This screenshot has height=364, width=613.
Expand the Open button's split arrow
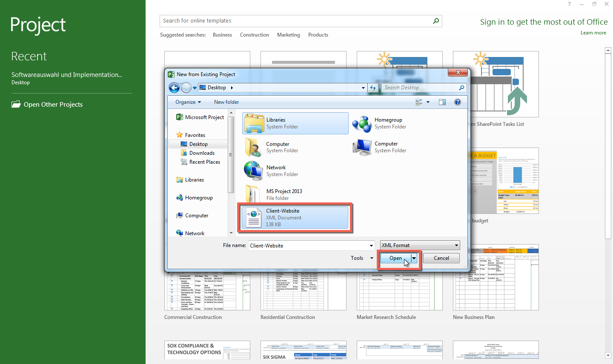click(413, 258)
